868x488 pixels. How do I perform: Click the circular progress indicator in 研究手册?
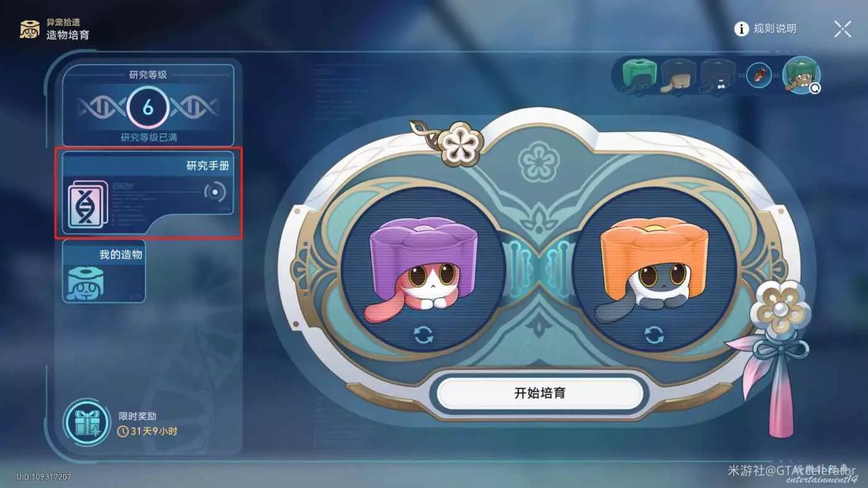215,192
